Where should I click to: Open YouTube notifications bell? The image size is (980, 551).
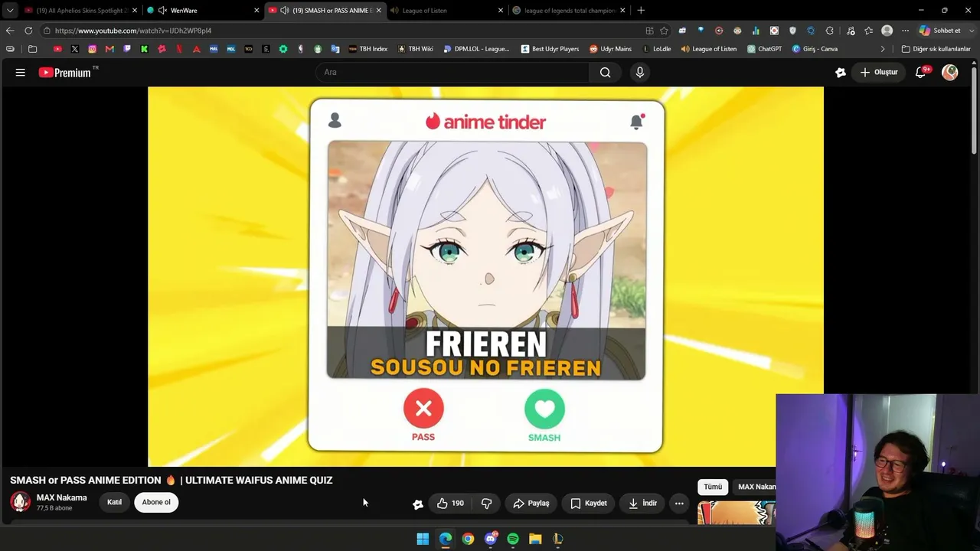tap(921, 73)
